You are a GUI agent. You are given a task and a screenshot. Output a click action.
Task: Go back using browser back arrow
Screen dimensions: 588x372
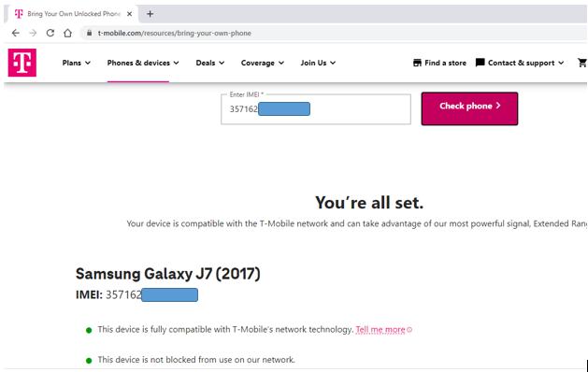[x=15, y=33]
